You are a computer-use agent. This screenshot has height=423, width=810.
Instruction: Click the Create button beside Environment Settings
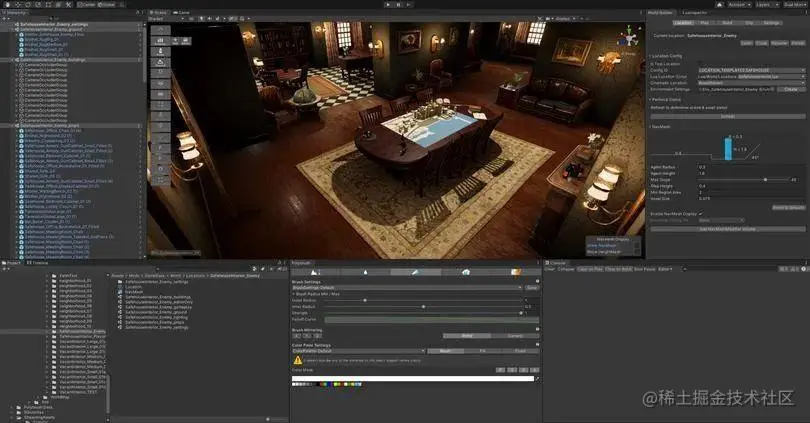coord(791,89)
